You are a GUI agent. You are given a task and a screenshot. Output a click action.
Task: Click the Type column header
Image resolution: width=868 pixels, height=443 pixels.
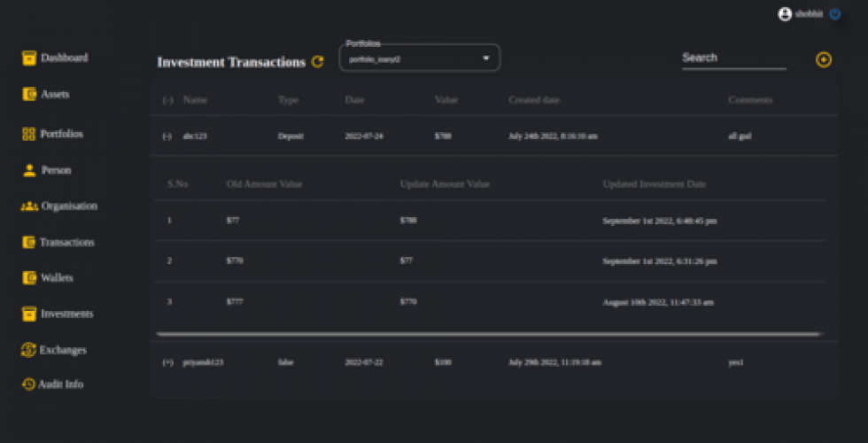coord(288,100)
